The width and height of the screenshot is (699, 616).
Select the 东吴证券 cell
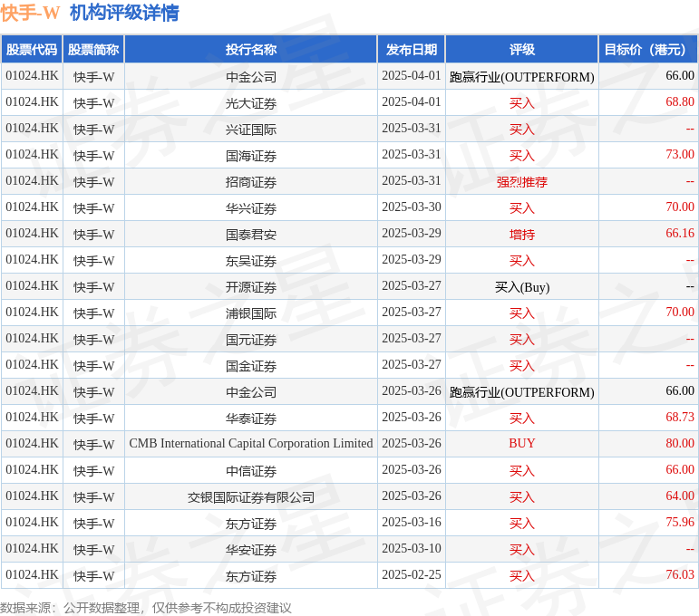(251, 261)
